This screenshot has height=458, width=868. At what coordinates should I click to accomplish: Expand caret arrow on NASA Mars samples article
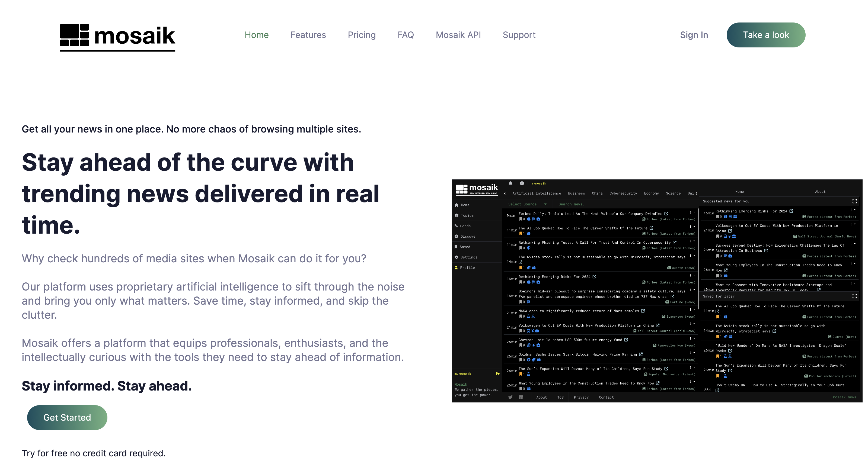694,309
